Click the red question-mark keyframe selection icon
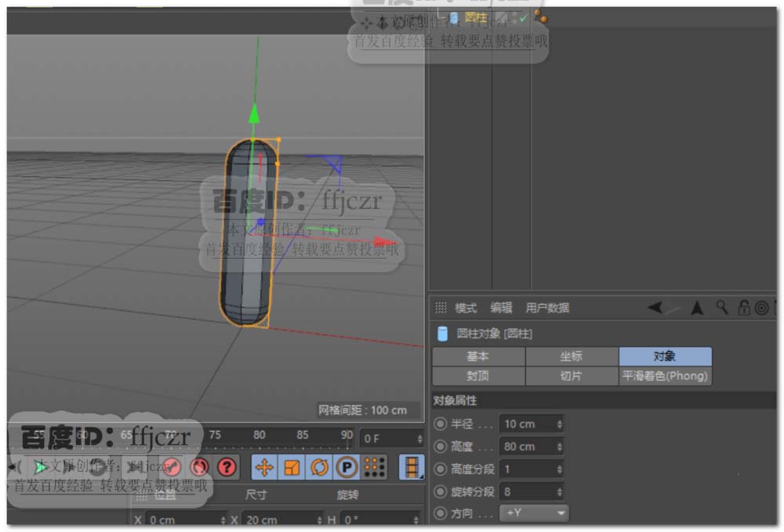Screen dimensions: 784x532 coord(227,468)
